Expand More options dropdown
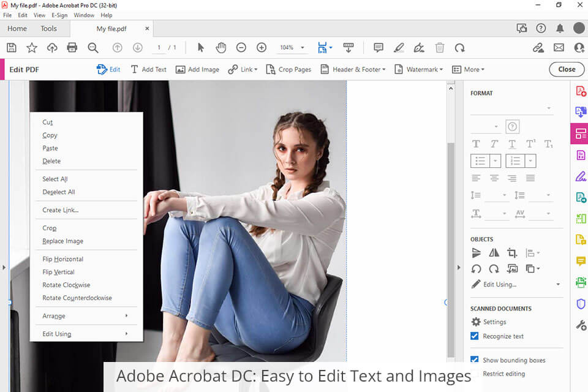 coord(483,69)
